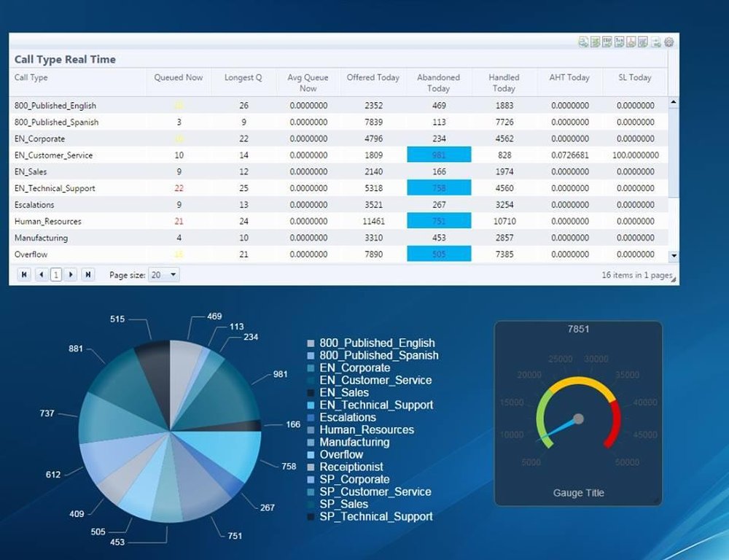Click the 0.0726681 AHT Today value

pyautogui.click(x=570, y=155)
